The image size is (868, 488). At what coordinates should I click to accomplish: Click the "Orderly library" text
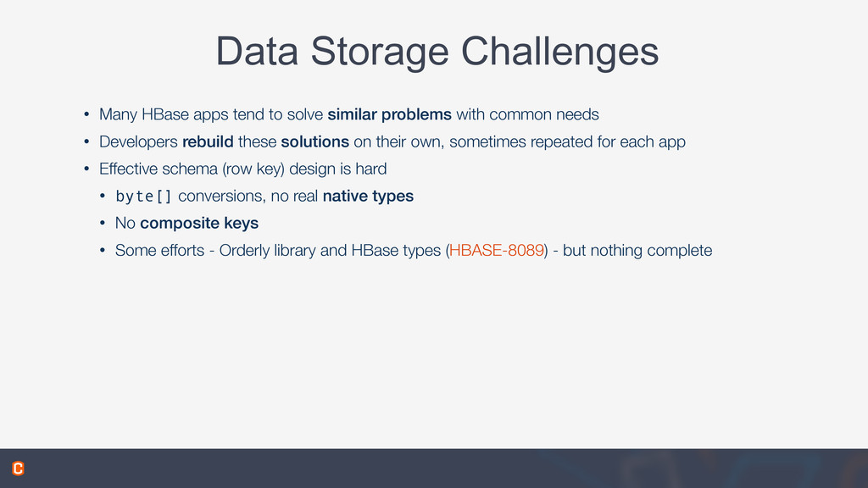coord(267,250)
